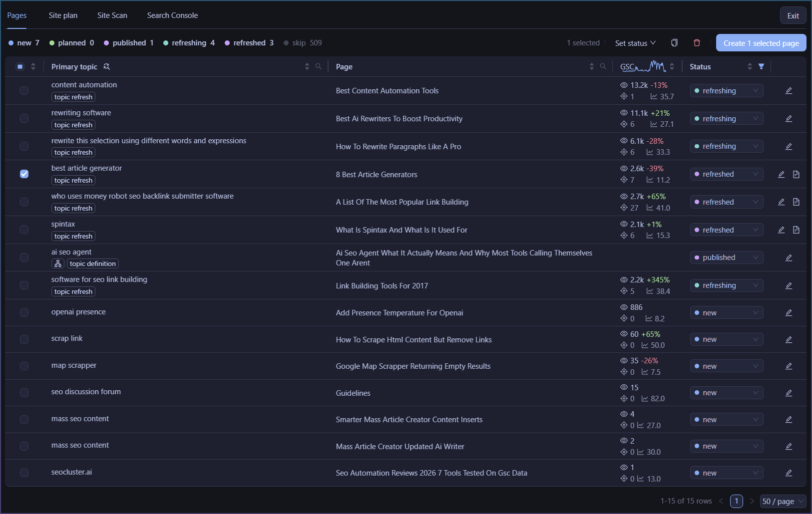Viewport: 812px width, 514px height.
Task: Click the previous page arrow
Action: tap(721, 501)
